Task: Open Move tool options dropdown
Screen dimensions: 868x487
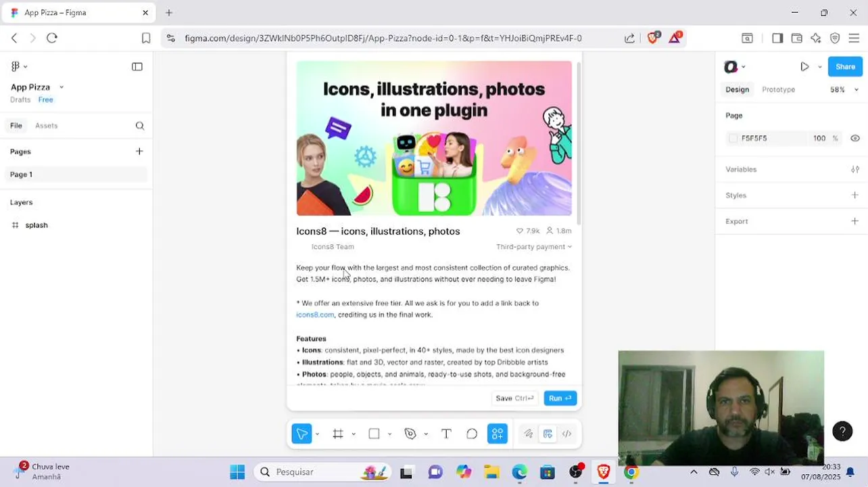Action: point(317,434)
